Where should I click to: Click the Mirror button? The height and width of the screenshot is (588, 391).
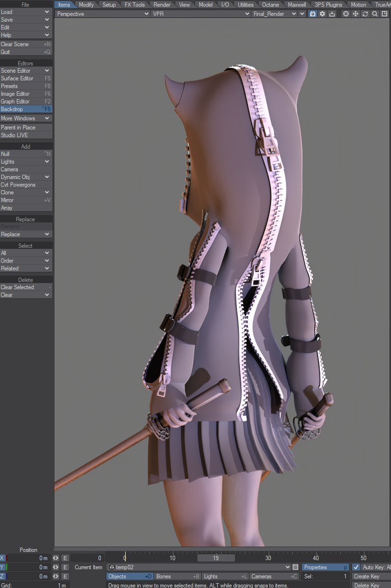tap(26, 200)
